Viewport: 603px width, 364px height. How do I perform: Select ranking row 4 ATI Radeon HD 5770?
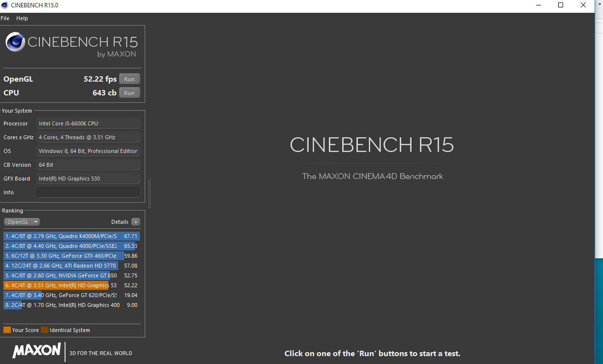tap(71, 266)
